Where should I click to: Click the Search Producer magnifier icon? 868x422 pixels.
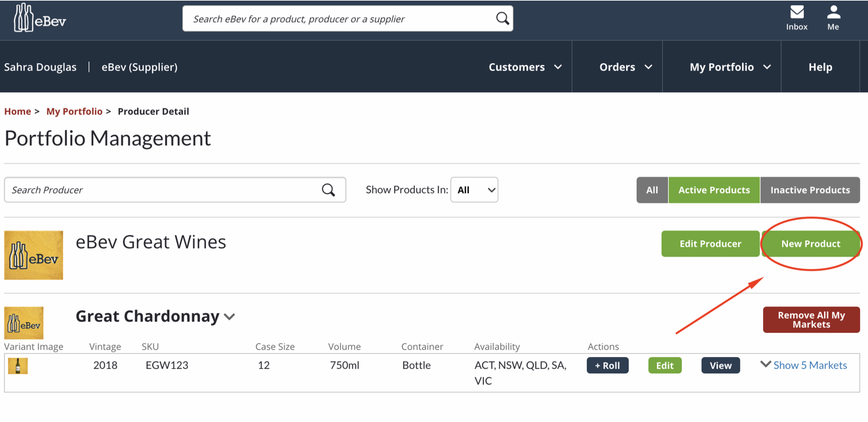point(328,190)
